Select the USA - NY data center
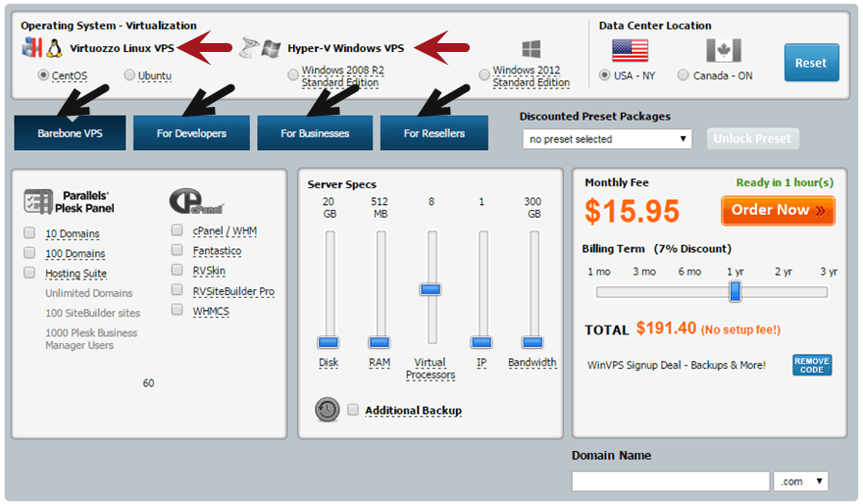Screen dimensions: 863x504 pos(604,75)
